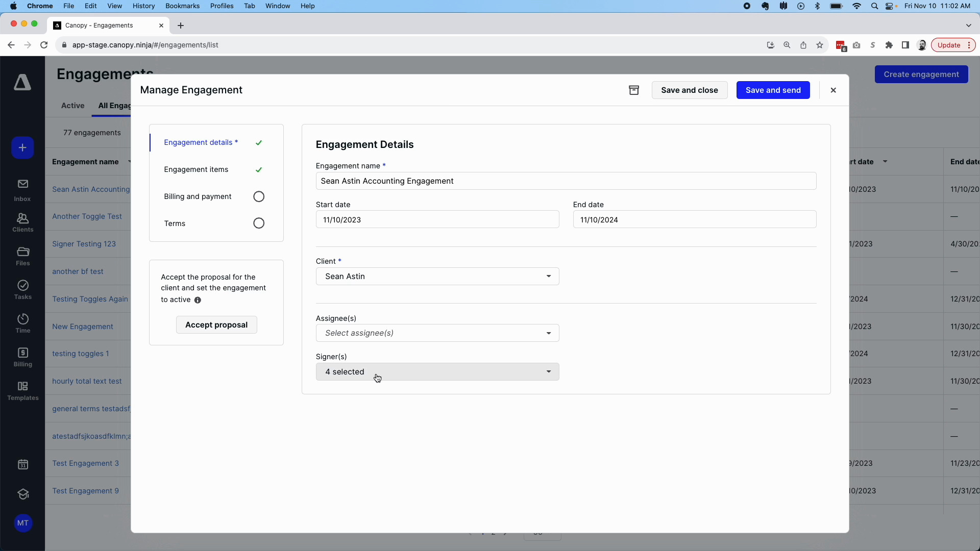Open the Wi-Fi status menu

click(x=856, y=6)
